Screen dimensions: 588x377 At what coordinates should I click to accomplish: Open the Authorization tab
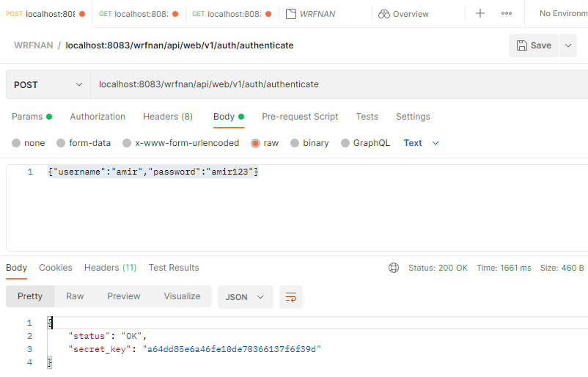98,117
